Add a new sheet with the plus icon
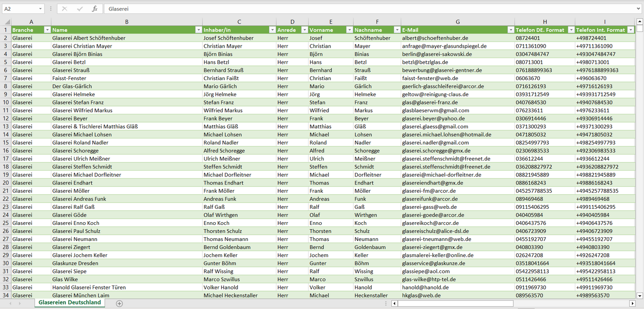 pyautogui.click(x=119, y=303)
